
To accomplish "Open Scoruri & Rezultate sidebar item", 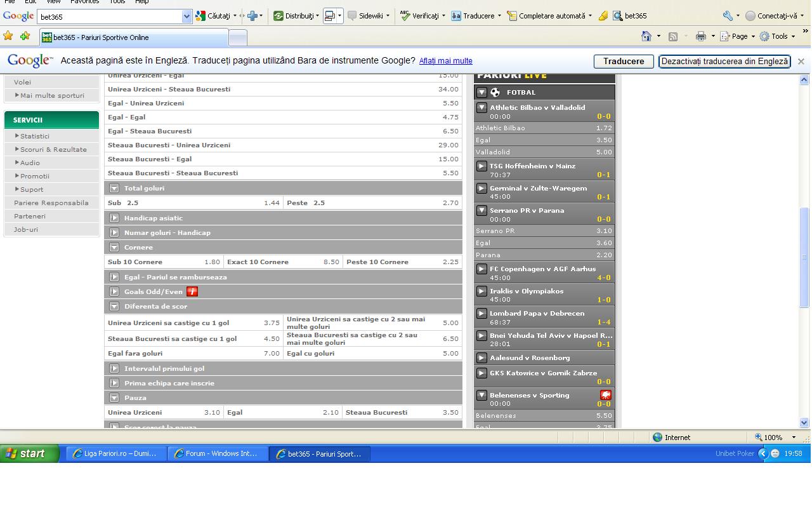I will click(x=53, y=149).
